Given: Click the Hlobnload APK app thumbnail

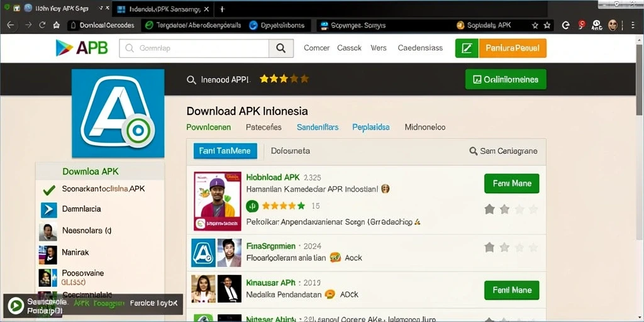Looking at the screenshot, I should coord(217,201).
